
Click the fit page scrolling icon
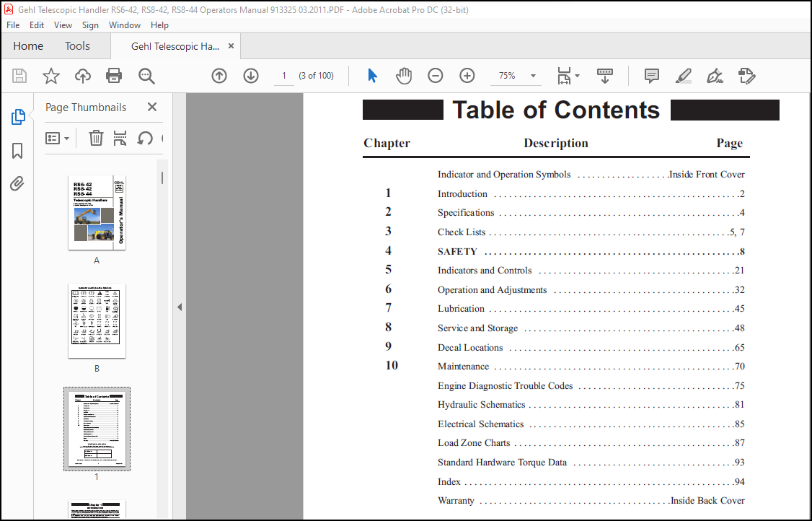(564, 76)
